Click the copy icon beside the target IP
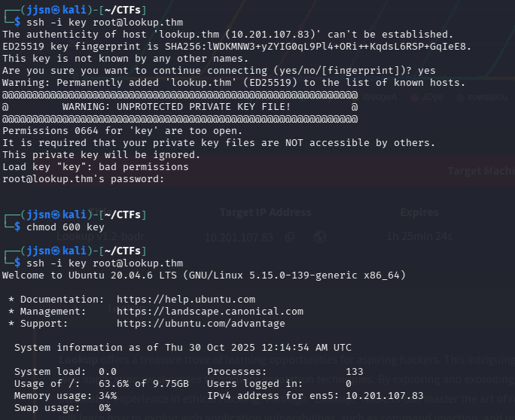Image resolution: width=515 pixels, height=420 pixels. 289,236
